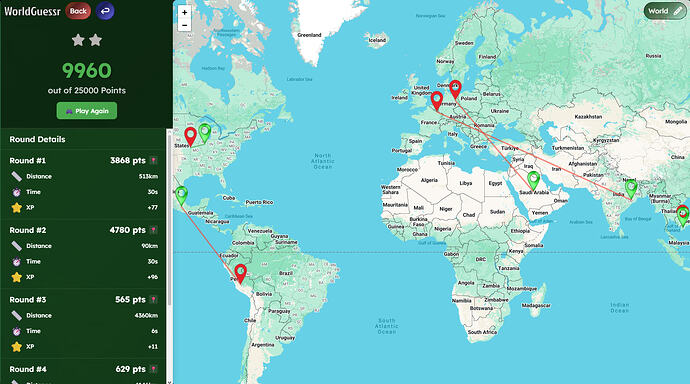Click the green answer pin in Mexico
The height and width of the screenshot is (384, 690).
pos(181,195)
